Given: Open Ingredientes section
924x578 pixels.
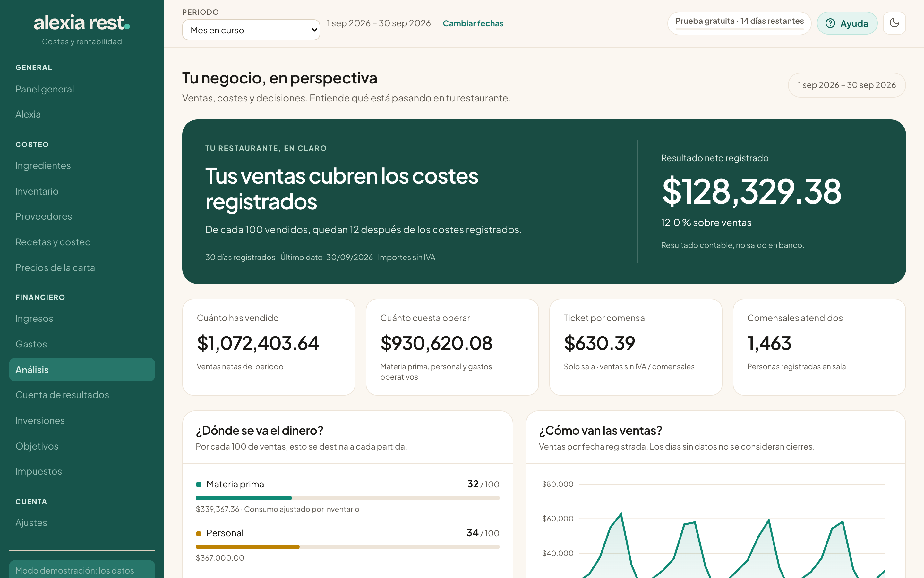Looking at the screenshot, I should point(82,165).
